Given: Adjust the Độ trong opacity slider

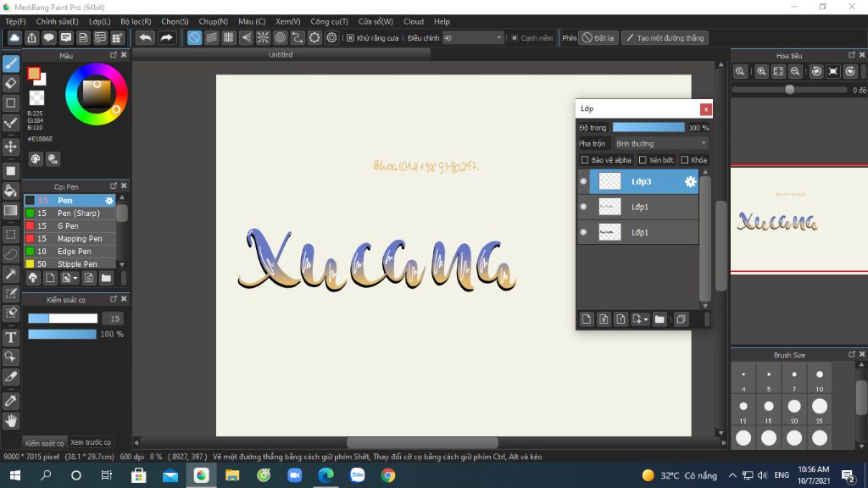Looking at the screenshot, I should click(x=648, y=127).
